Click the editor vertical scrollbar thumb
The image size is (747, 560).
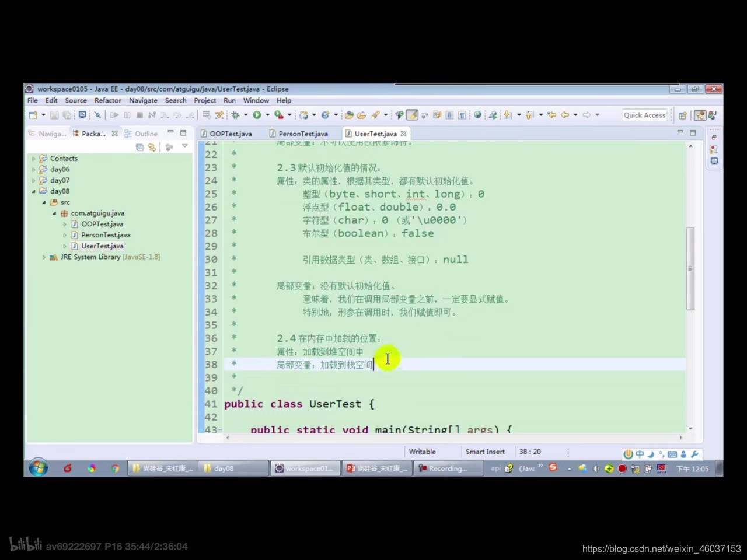point(690,268)
